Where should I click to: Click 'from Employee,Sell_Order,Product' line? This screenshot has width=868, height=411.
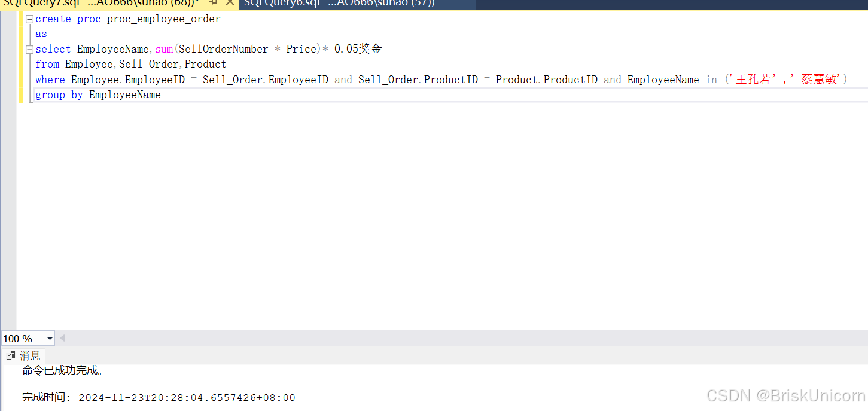click(131, 65)
